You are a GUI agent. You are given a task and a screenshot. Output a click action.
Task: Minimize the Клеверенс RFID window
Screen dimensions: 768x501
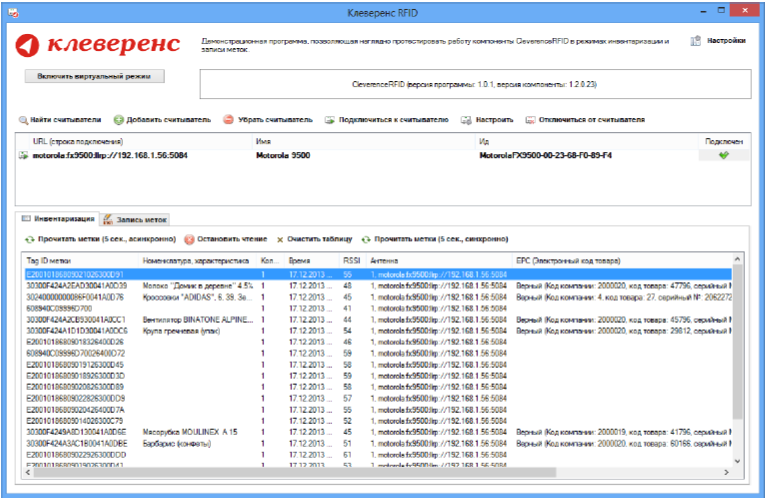(x=703, y=11)
